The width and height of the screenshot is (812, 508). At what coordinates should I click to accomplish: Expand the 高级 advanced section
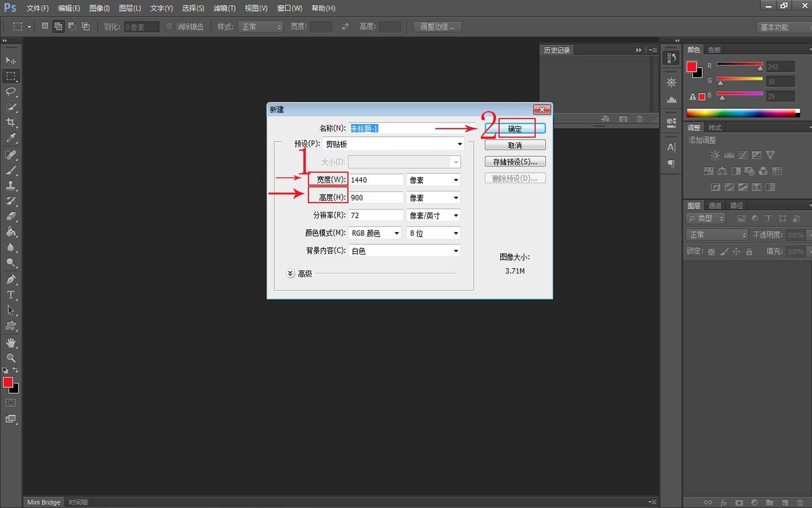290,273
